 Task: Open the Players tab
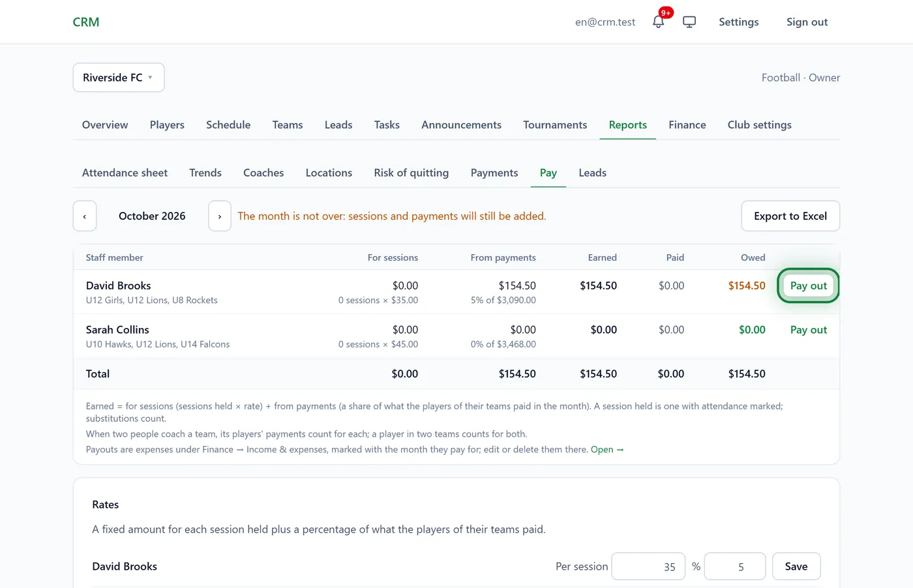(x=167, y=125)
